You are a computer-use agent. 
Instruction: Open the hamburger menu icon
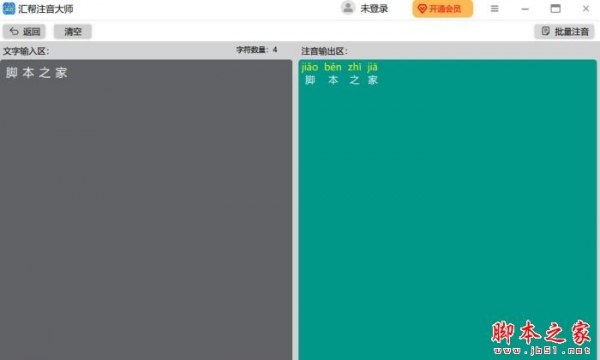(x=494, y=8)
